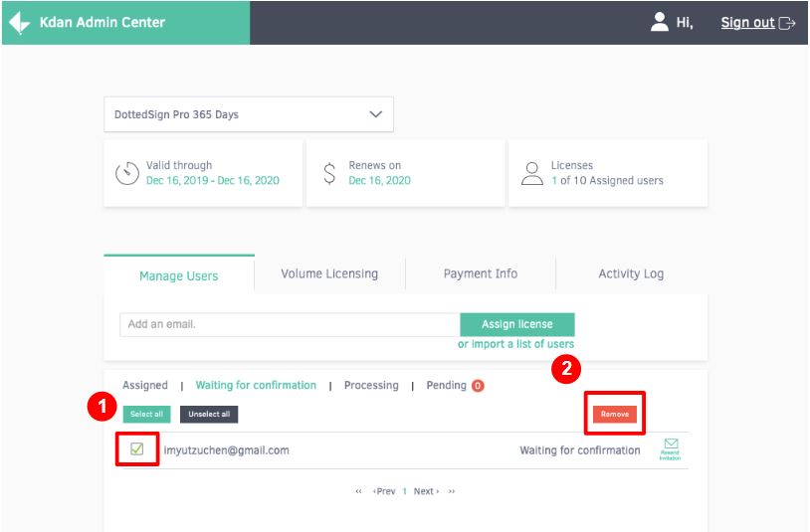Image resolution: width=810 pixels, height=532 pixels.
Task: Click the dollar icon beside Renews on
Action: [329, 173]
